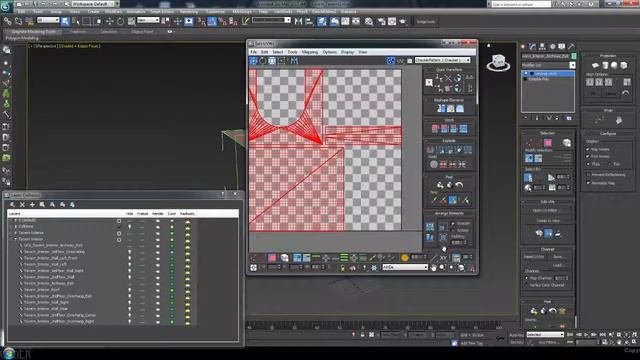Click the Set Key button

(516, 342)
